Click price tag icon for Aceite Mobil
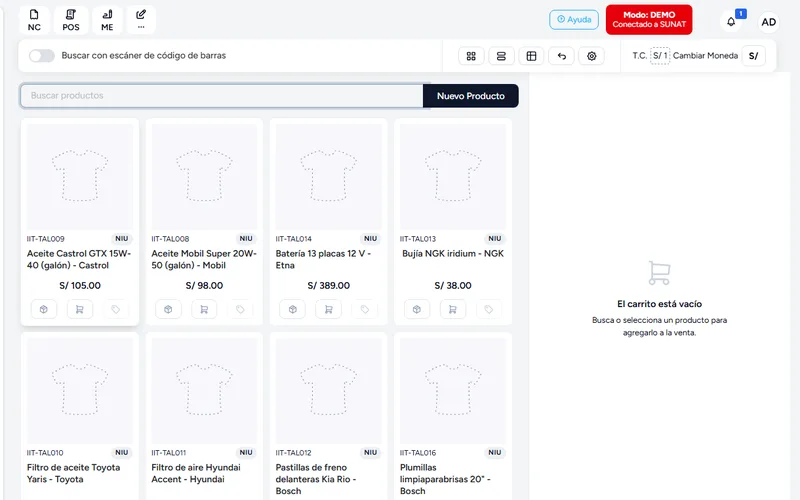The height and width of the screenshot is (500, 800). (240, 309)
